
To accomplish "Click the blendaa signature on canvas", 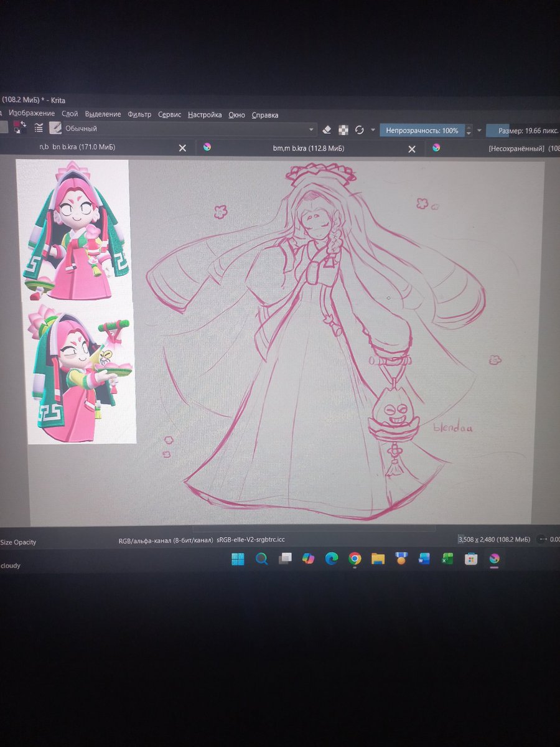I will (453, 427).
